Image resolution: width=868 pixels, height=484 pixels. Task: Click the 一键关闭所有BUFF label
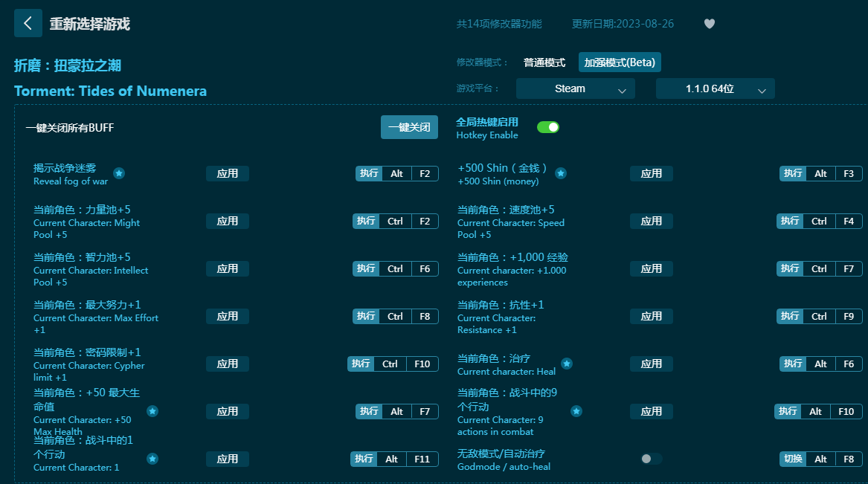70,128
